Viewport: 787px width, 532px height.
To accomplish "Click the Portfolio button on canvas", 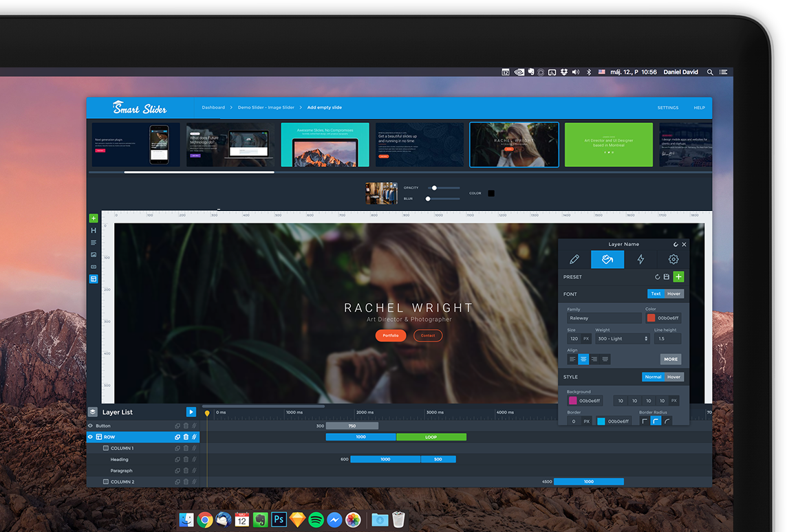I will click(391, 335).
